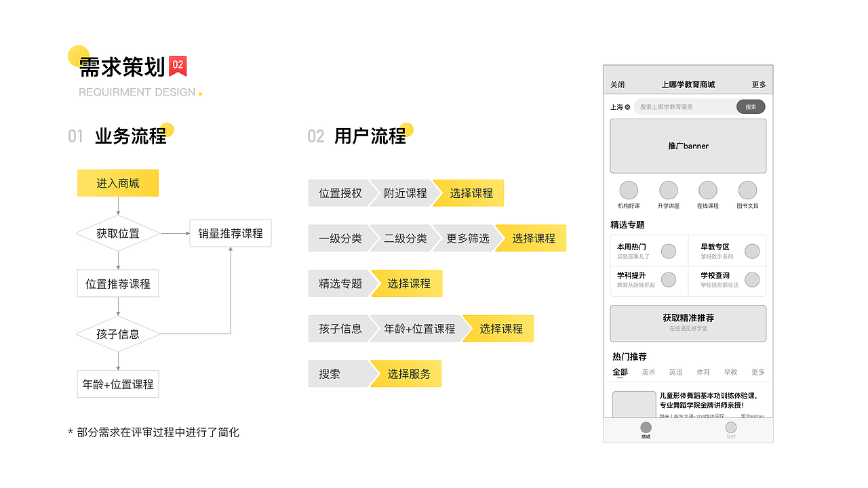Screen dimensions: 868x488
Task: Click the 销量推荐课程 flowchart box
Action: [x=231, y=233]
